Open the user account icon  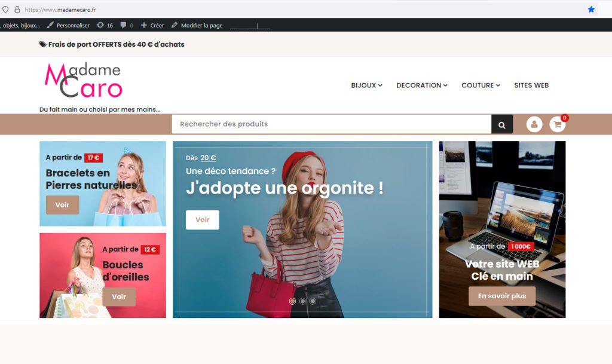[x=534, y=124]
